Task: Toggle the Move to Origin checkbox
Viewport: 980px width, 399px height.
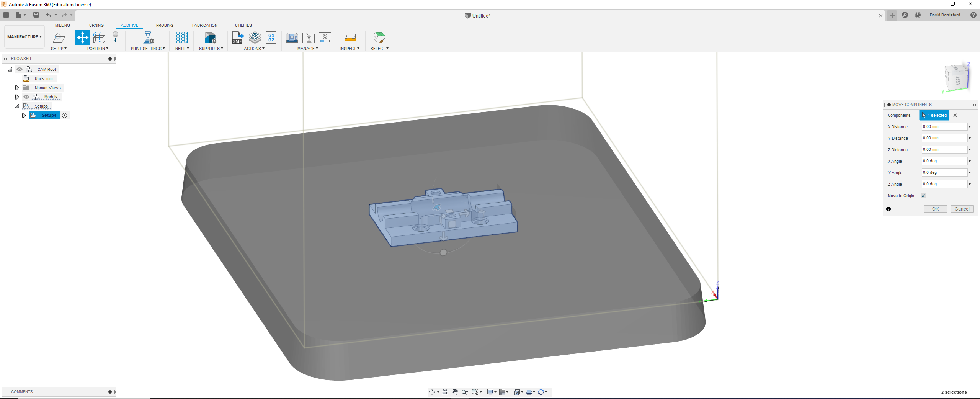Action: [x=924, y=196]
